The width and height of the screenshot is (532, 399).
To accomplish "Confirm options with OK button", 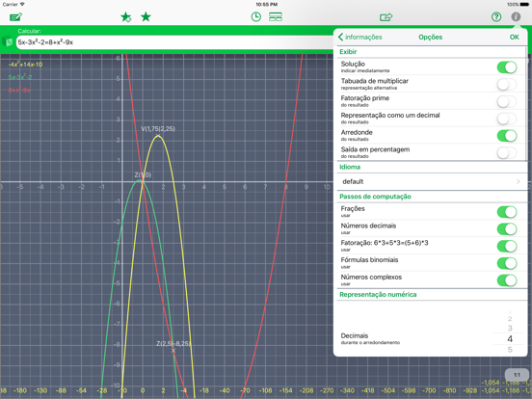I will pos(514,37).
